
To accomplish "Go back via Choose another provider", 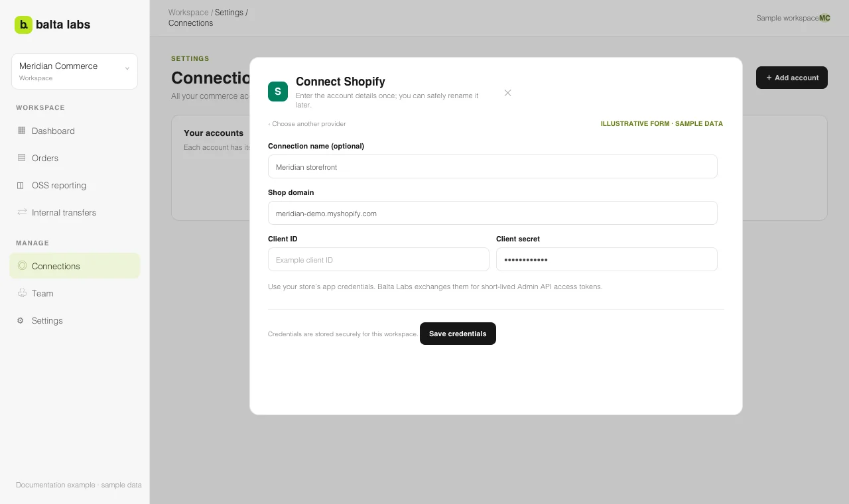I will click(307, 124).
